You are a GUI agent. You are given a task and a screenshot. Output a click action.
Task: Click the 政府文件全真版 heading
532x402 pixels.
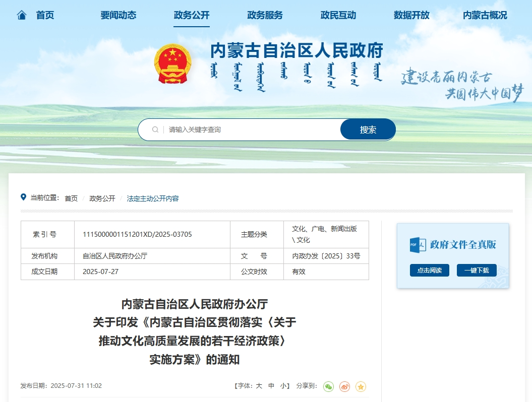463,245
